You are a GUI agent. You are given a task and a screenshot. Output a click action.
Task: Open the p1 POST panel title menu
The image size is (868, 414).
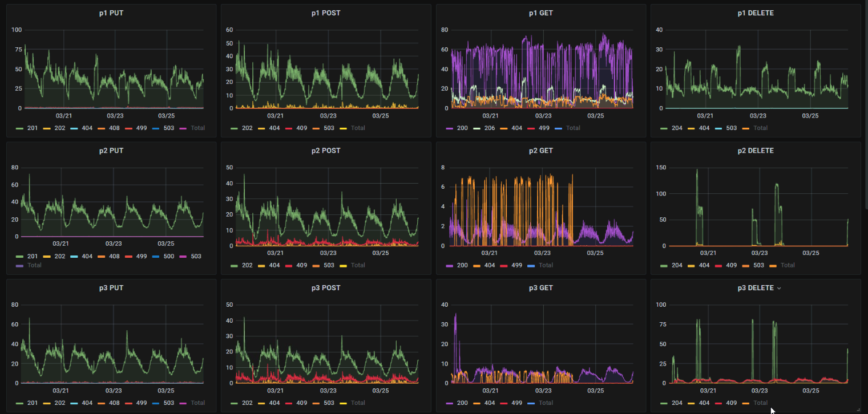326,13
